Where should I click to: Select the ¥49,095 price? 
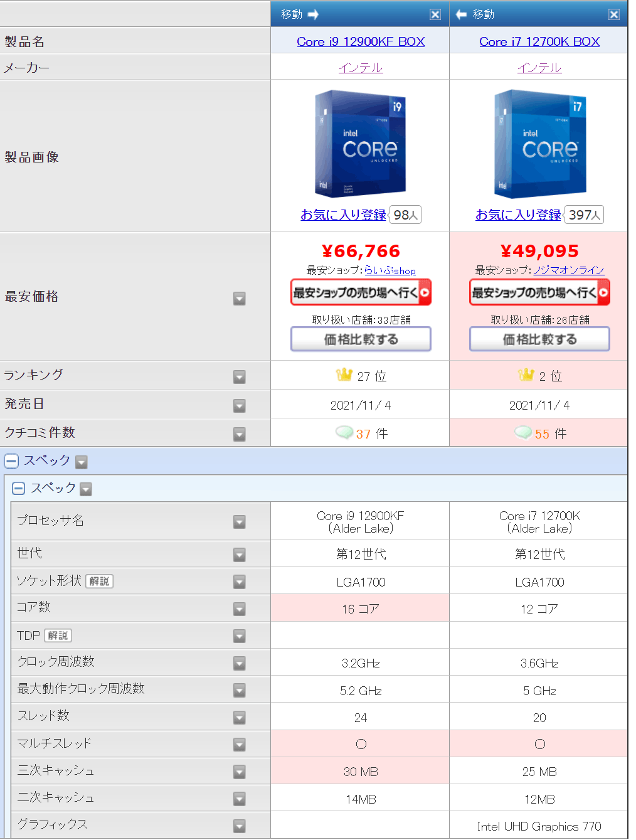click(539, 251)
